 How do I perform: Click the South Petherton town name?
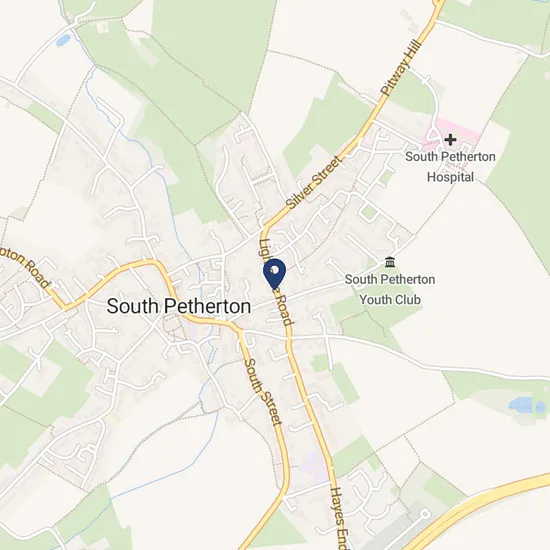[x=179, y=306]
